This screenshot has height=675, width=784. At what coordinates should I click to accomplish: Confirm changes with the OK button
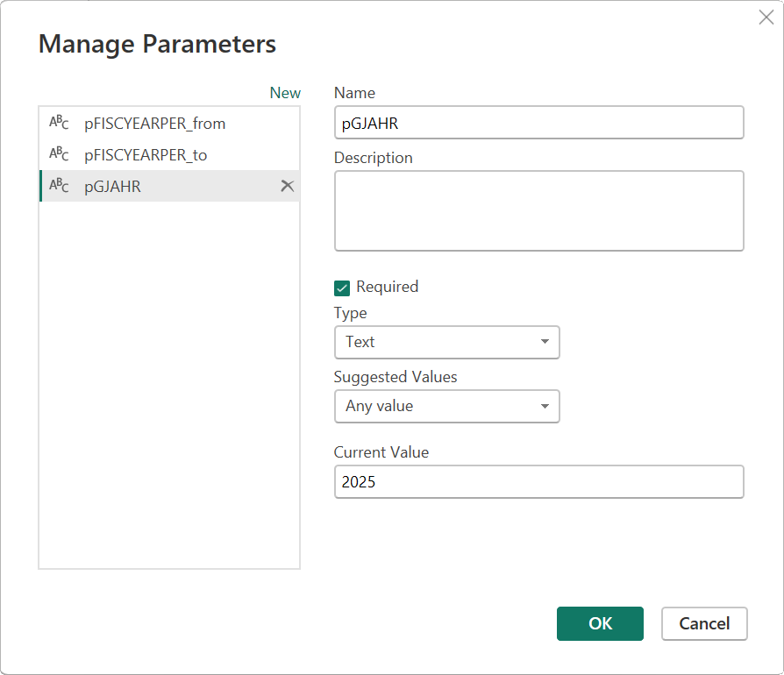coord(600,623)
